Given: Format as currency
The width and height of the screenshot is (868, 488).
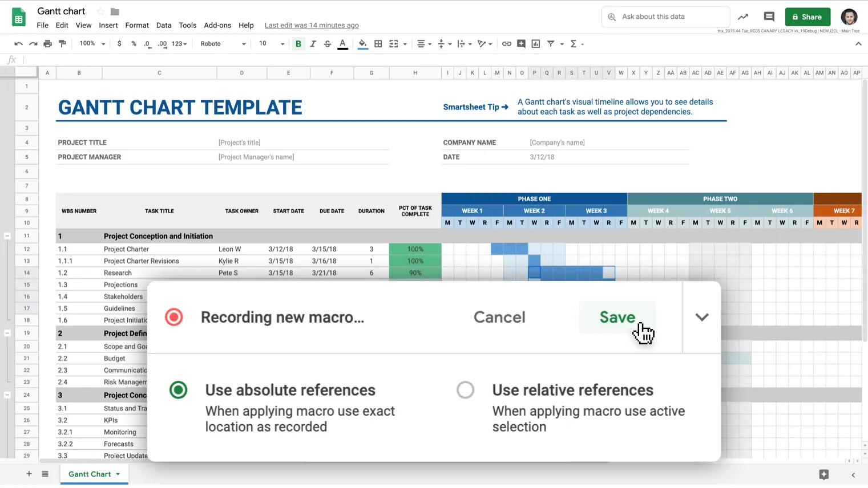Looking at the screenshot, I should pos(119,44).
